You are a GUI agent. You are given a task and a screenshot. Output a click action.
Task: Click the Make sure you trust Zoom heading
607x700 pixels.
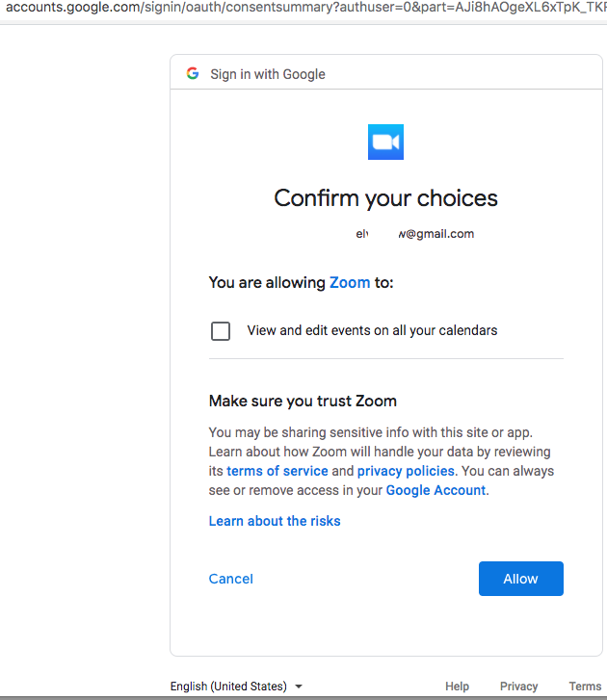pyautogui.click(x=303, y=401)
